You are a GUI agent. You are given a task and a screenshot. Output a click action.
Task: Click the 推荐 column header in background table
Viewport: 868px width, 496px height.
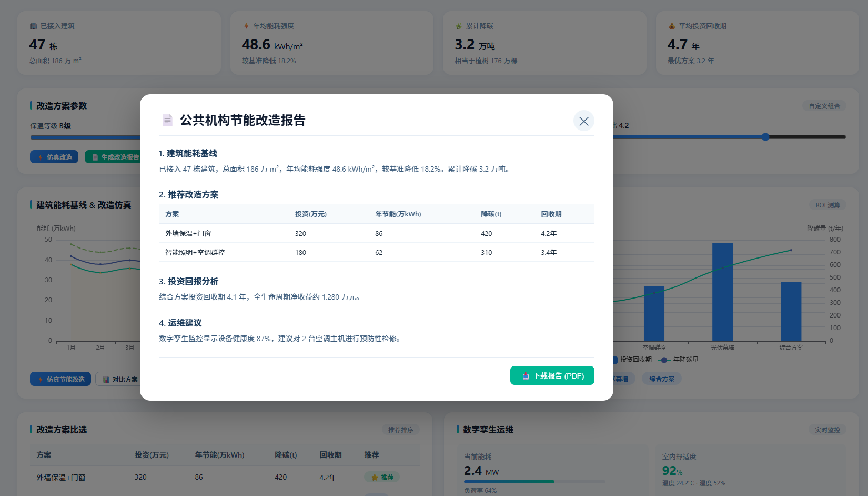tap(371, 454)
